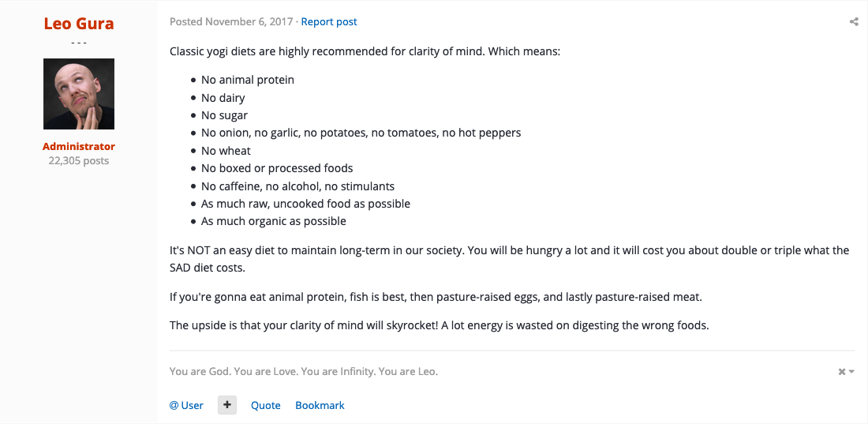
Task: Open the dropdown arrow beside the signature
Action: coord(851,372)
